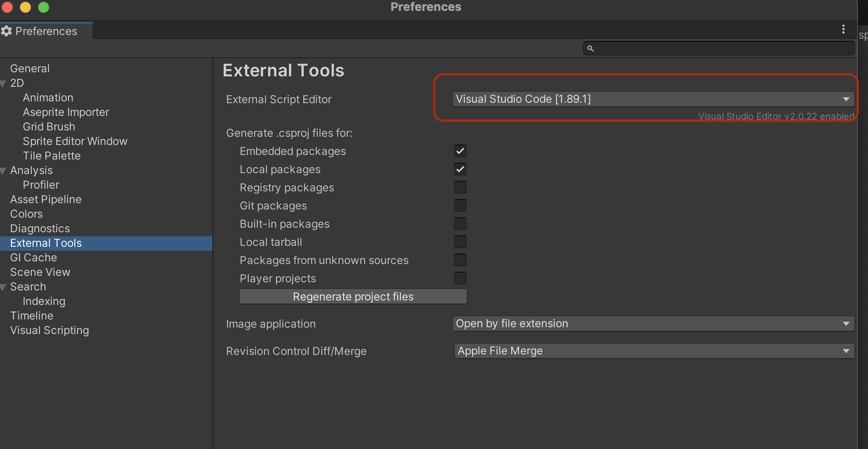
Task: Select the Preferences tab
Action: (46, 31)
